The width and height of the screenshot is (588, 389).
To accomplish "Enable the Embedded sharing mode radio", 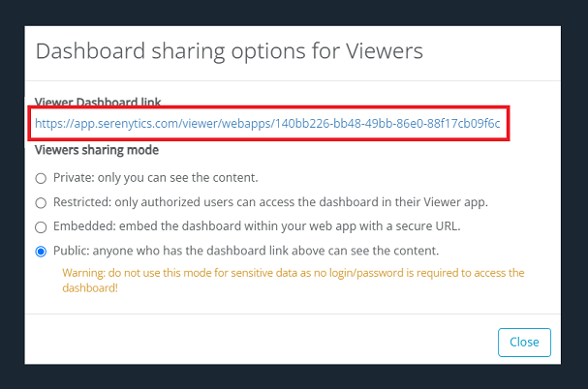I will [x=41, y=227].
